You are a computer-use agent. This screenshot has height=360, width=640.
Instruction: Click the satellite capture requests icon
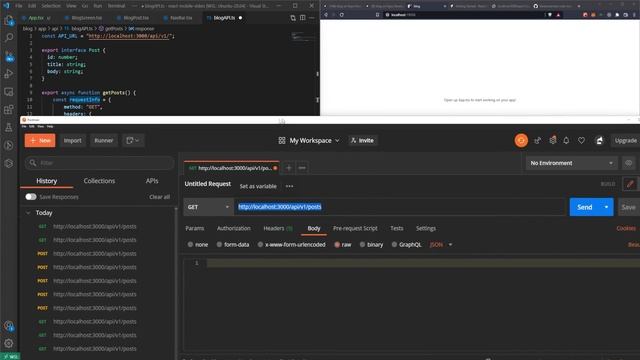pos(537,140)
